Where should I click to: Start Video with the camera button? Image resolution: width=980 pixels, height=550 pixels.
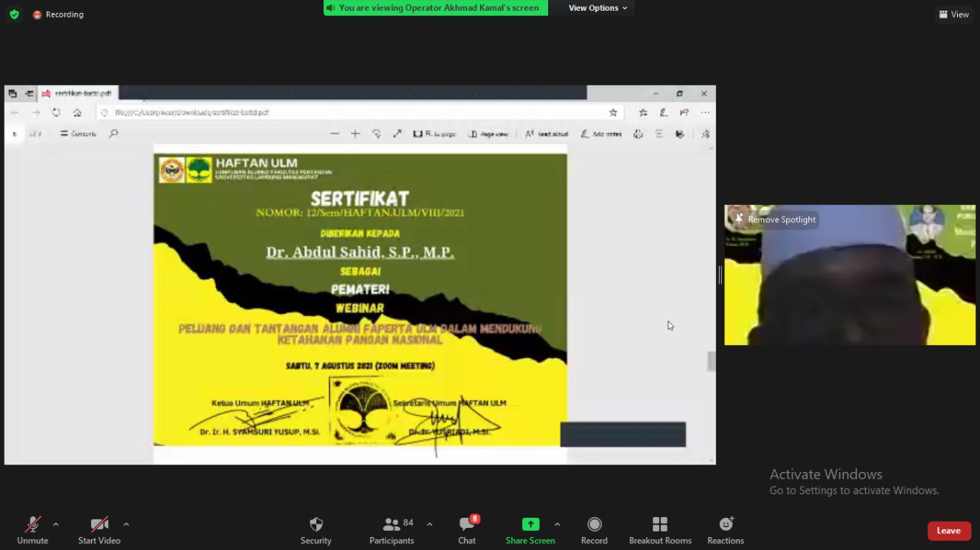99,529
